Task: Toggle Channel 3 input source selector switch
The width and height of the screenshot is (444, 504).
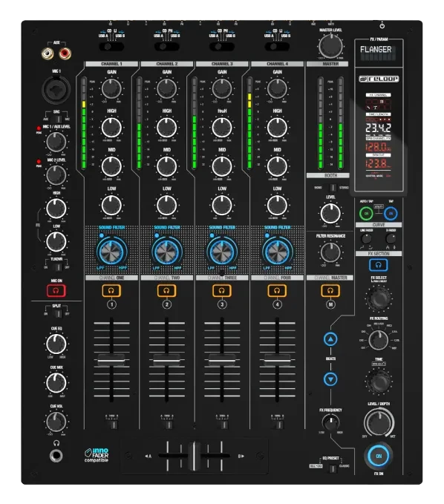Action: point(222,47)
